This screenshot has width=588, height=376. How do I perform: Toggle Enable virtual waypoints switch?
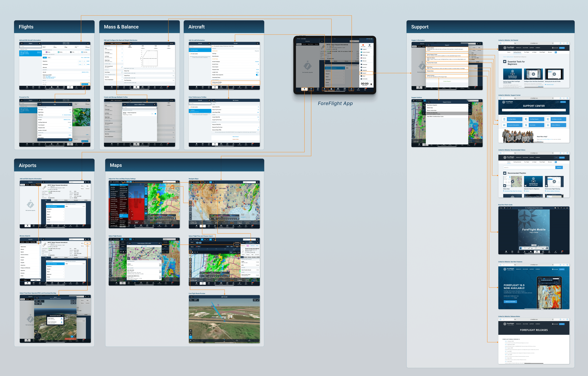(257, 75)
